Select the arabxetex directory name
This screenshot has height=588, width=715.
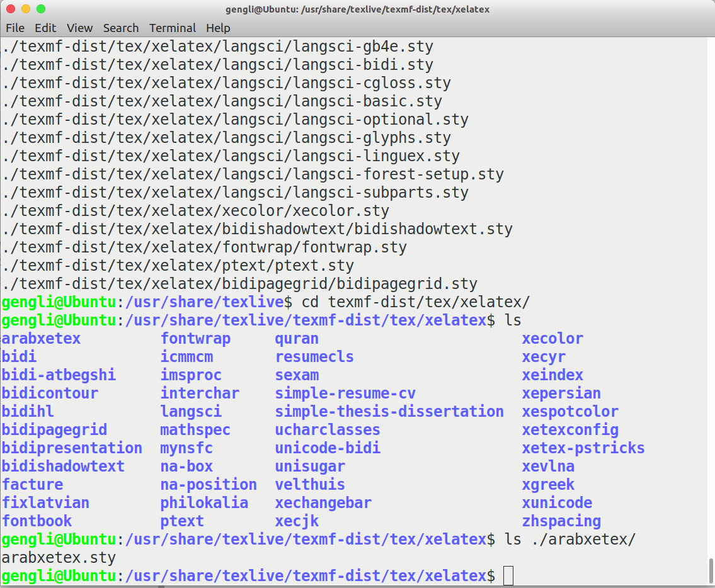coord(40,338)
